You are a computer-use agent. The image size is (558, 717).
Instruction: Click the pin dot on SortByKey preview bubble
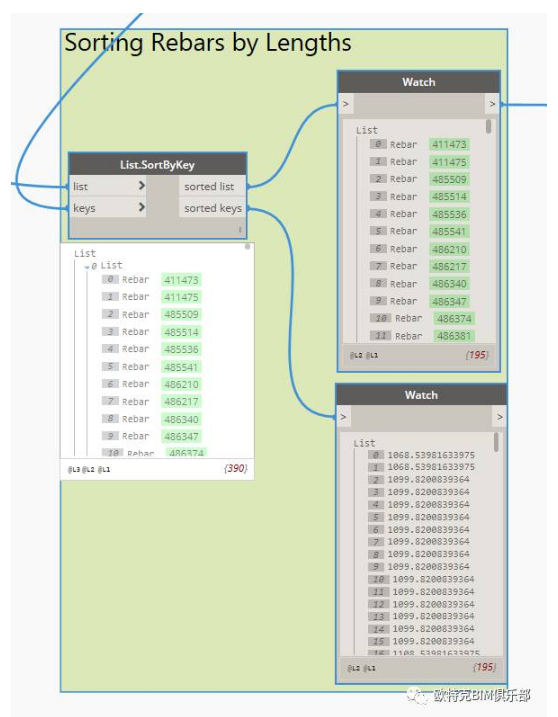click(247, 247)
